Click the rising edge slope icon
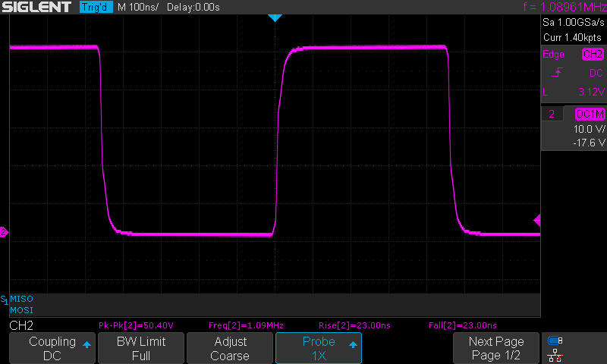The height and width of the screenshot is (364, 607). (x=557, y=72)
